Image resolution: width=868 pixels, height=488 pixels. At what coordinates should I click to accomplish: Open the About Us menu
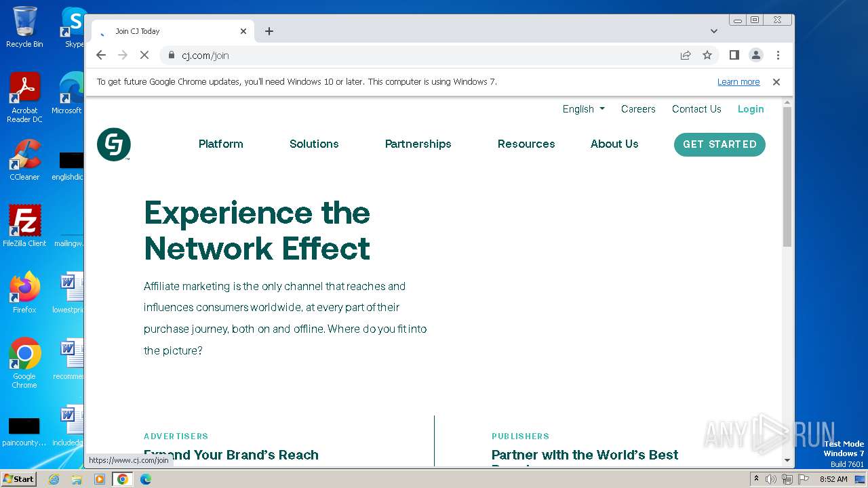614,144
